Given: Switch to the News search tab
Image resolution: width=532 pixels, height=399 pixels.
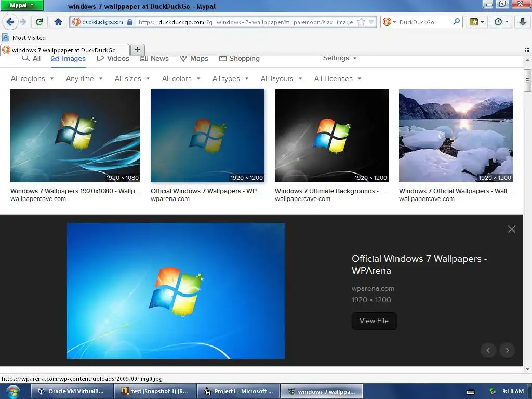Looking at the screenshot, I should [x=154, y=58].
